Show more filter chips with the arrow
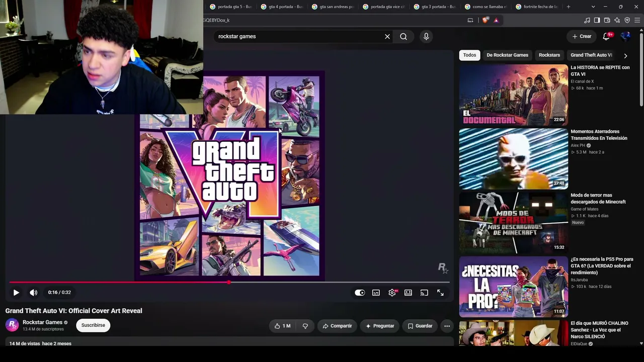 click(x=625, y=55)
